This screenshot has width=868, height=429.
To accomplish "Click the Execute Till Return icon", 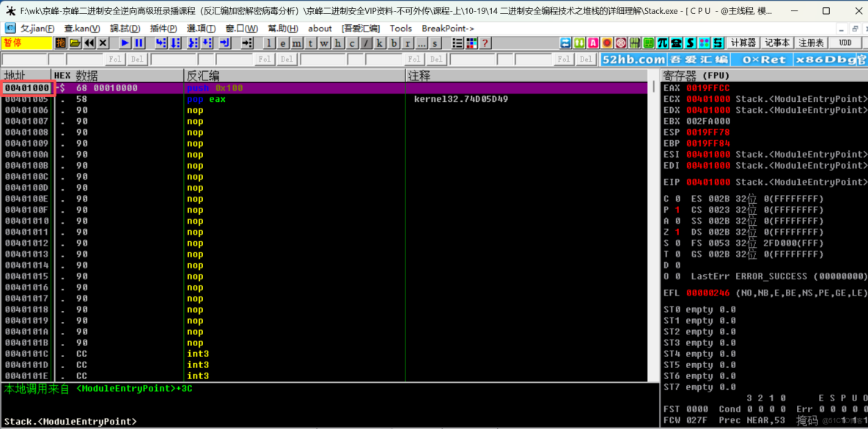I will point(225,43).
